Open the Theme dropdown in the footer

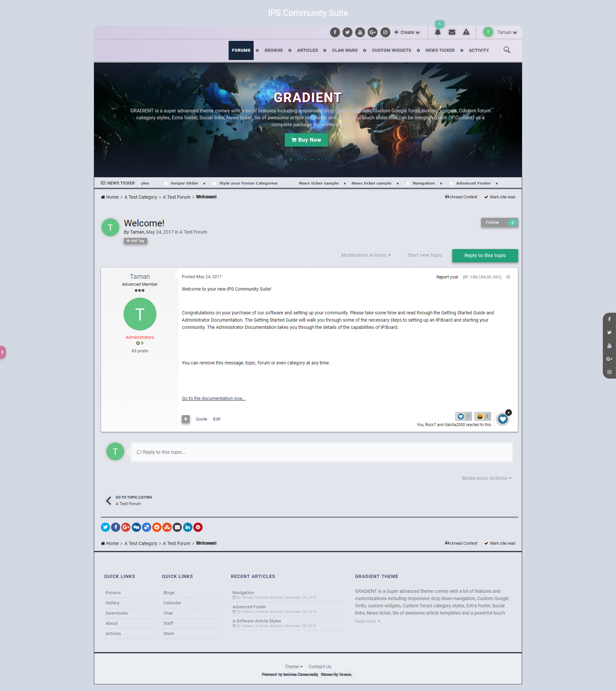click(x=293, y=666)
